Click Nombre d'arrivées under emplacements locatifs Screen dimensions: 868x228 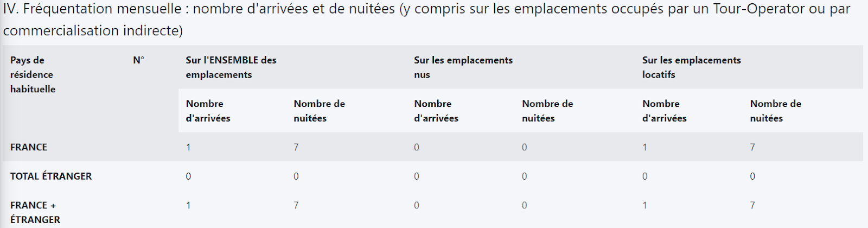click(665, 111)
